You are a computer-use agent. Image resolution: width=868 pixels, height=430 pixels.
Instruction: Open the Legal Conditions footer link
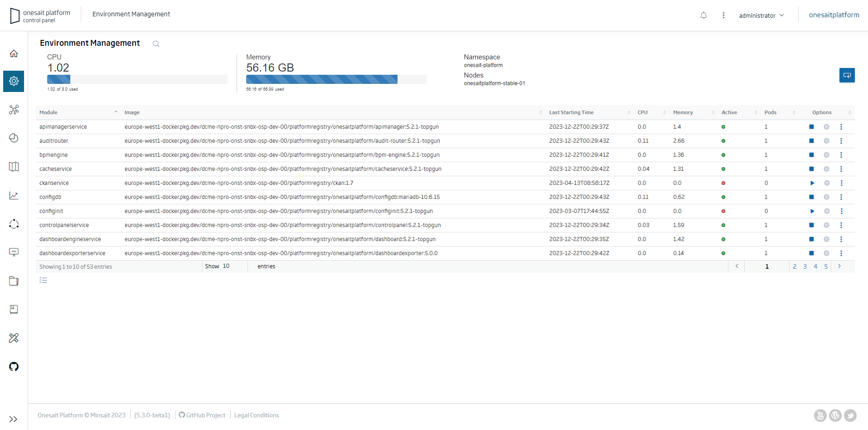tap(257, 415)
